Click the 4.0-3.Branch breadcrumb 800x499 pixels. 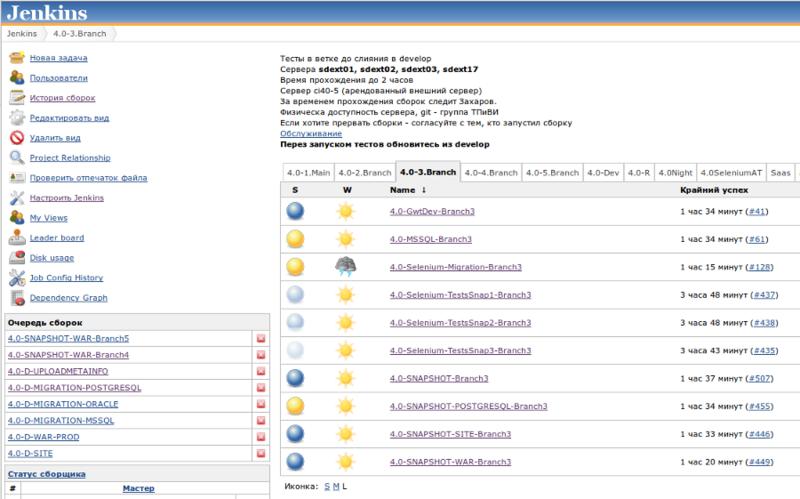[x=80, y=34]
